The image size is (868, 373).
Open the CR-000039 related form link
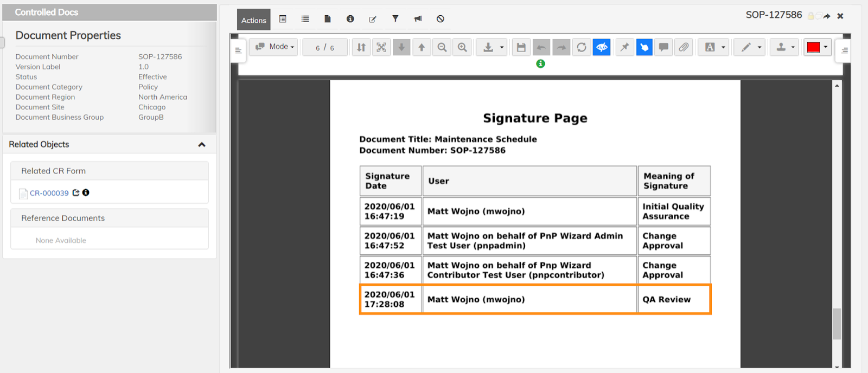[49, 193]
